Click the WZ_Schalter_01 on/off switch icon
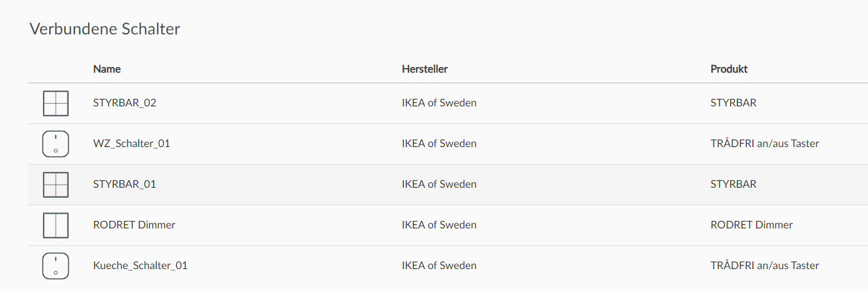The width and height of the screenshot is (868, 291). pyautogui.click(x=55, y=144)
